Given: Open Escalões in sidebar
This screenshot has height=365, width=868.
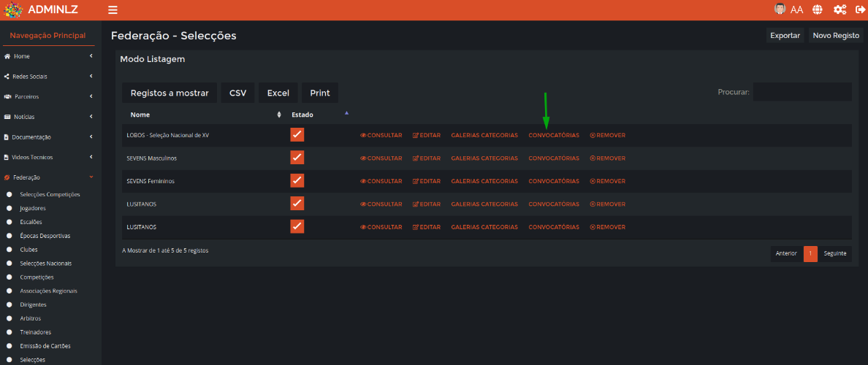Looking at the screenshot, I should [31, 223].
